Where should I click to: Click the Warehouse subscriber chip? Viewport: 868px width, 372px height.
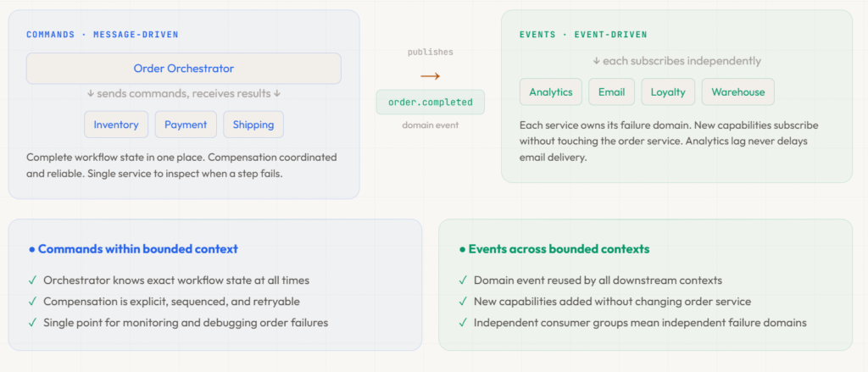[737, 92]
